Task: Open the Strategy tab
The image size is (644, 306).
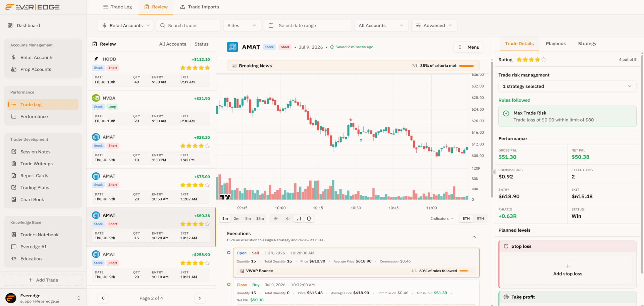Action: pyautogui.click(x=587, y=44)
